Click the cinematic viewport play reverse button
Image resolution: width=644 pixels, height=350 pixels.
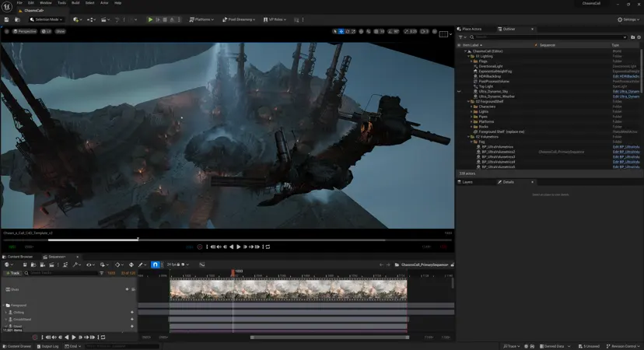[x=231, y=247]
